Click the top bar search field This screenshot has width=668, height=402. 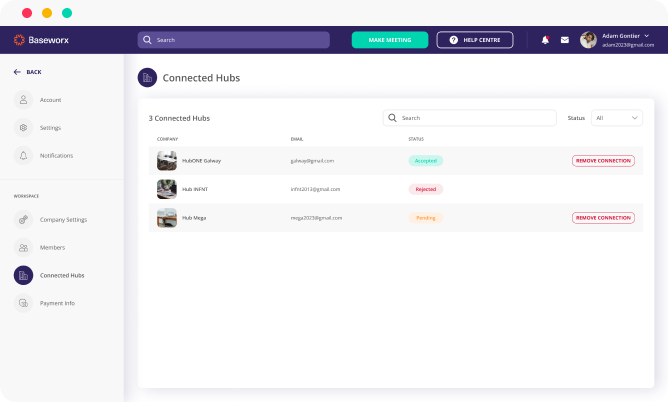coord(234,40)
